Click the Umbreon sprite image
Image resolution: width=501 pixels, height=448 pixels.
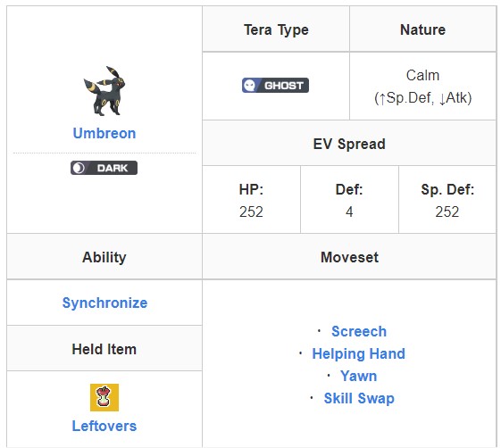(104, 91)
